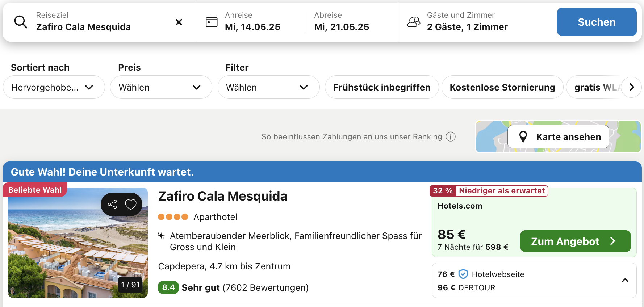Open the Hotelwebseite 76 € offer

click(481, 274)
